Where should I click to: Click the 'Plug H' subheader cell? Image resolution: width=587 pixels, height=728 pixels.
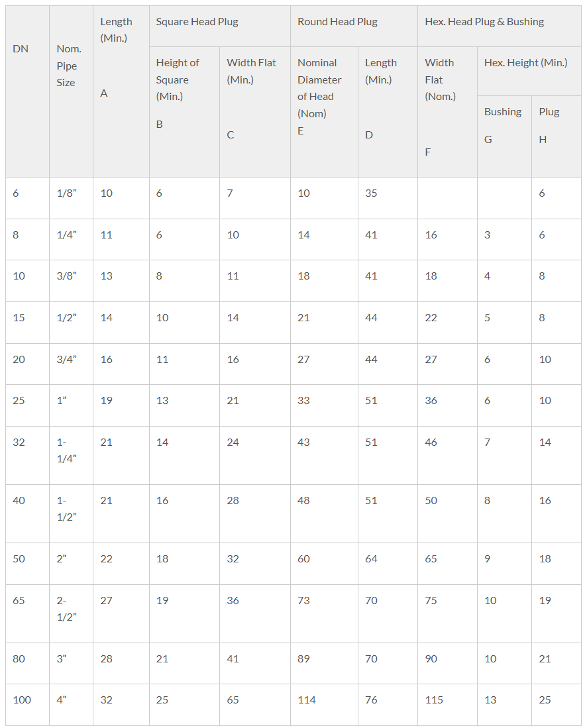557,136
